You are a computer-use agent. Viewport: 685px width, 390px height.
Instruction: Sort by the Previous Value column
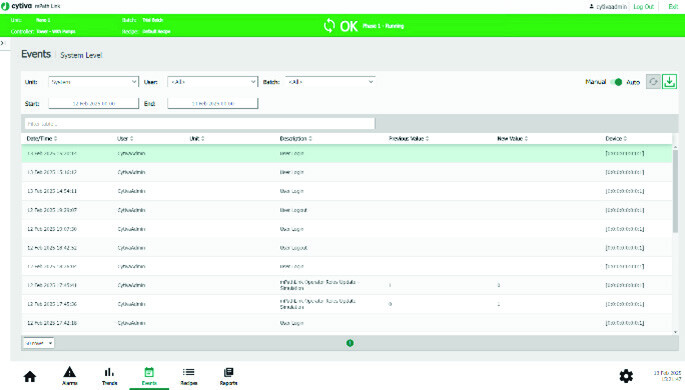click(x=409, y=138)
